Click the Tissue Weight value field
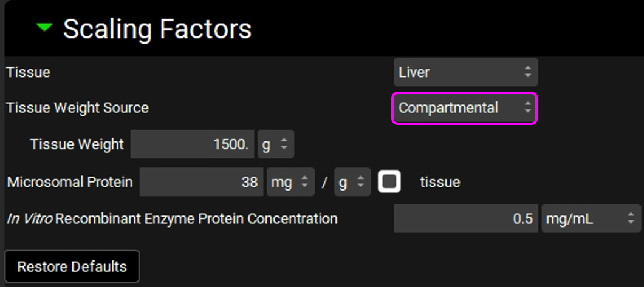Image resolution: width=644 pixels, height=287 pixels. point(192,145)
